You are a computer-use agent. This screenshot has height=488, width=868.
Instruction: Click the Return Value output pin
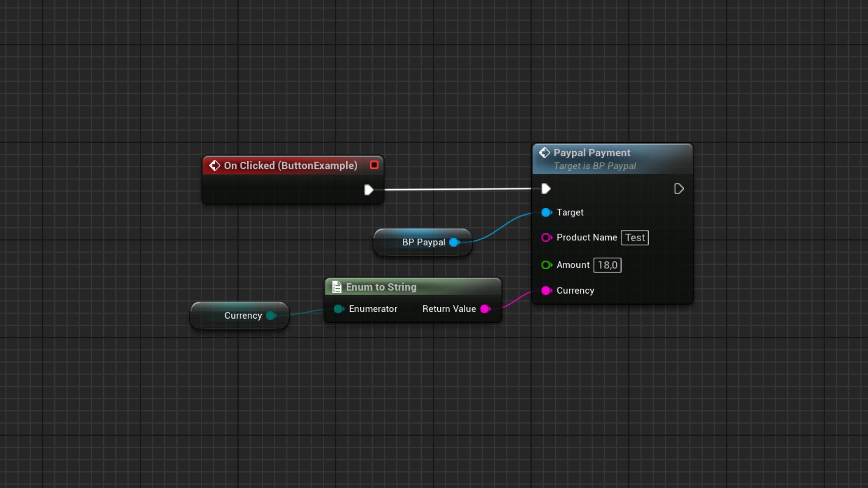485,309
